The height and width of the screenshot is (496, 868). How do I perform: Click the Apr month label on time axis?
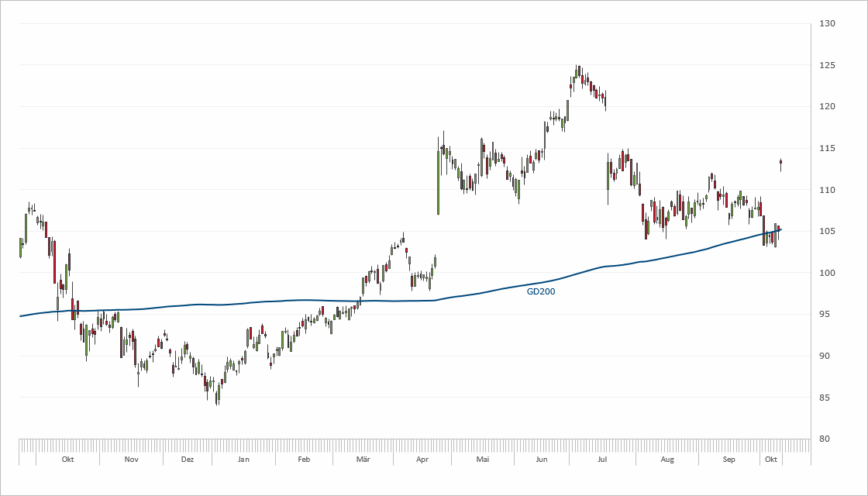tap(422, 460)
